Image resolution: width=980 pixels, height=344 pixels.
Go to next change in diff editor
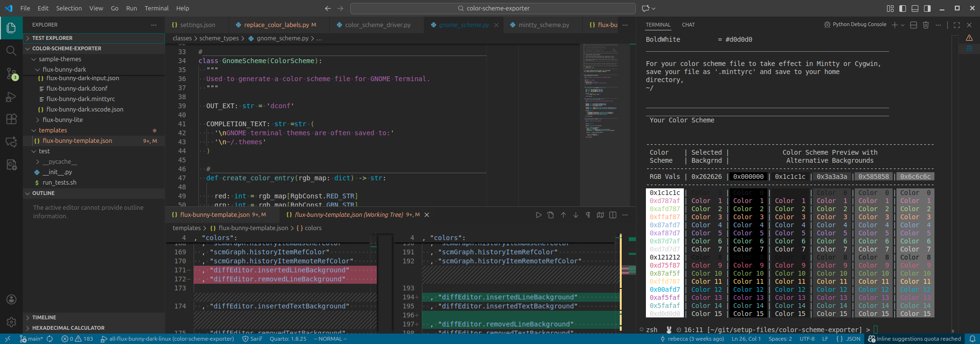coord(576,215)
